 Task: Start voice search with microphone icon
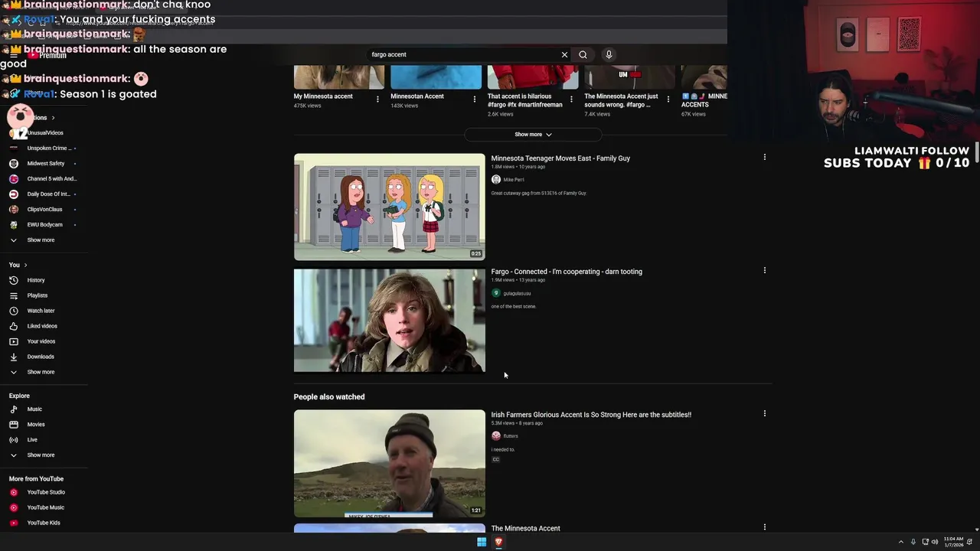pos(609,54)
